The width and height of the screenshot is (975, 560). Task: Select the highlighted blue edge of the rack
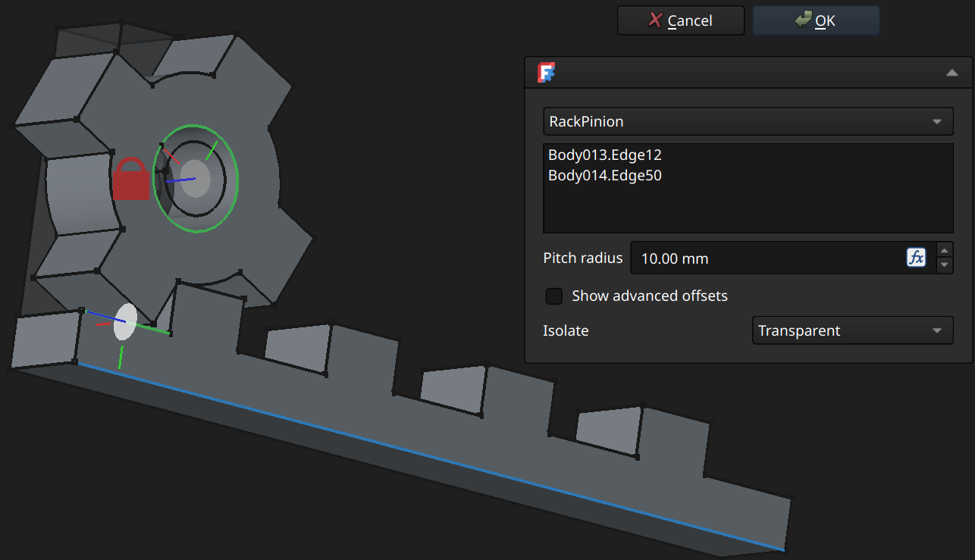click(431, 456)
